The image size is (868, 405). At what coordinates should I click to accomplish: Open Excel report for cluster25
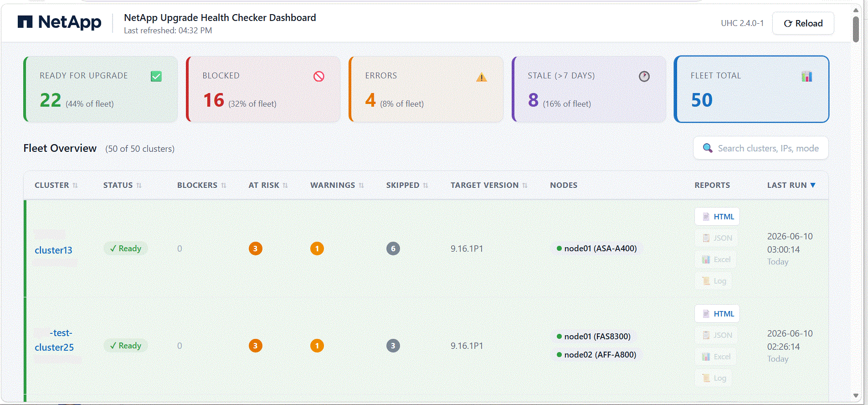716,357
